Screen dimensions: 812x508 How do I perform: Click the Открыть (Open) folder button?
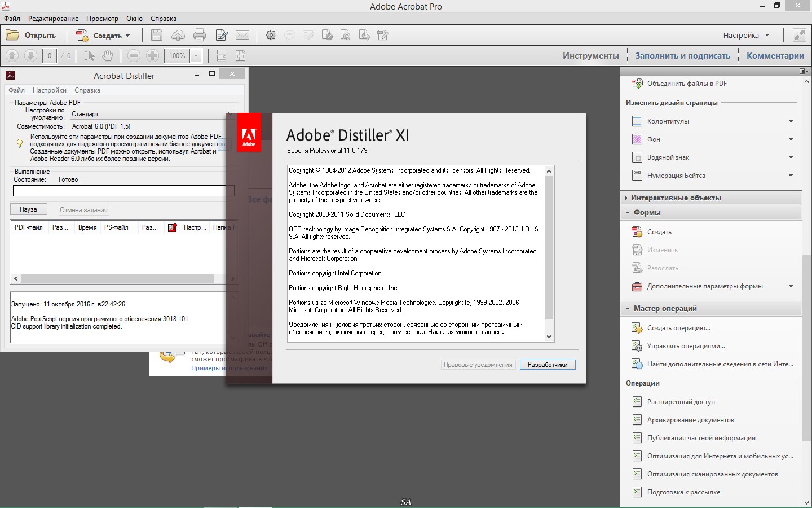(x=31, y=35)
